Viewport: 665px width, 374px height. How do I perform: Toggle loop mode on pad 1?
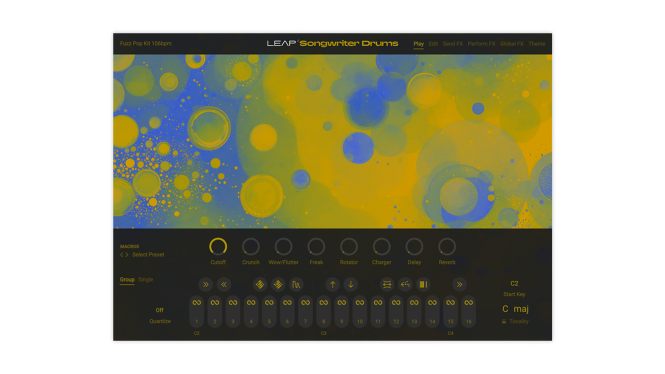coord(196,302)
